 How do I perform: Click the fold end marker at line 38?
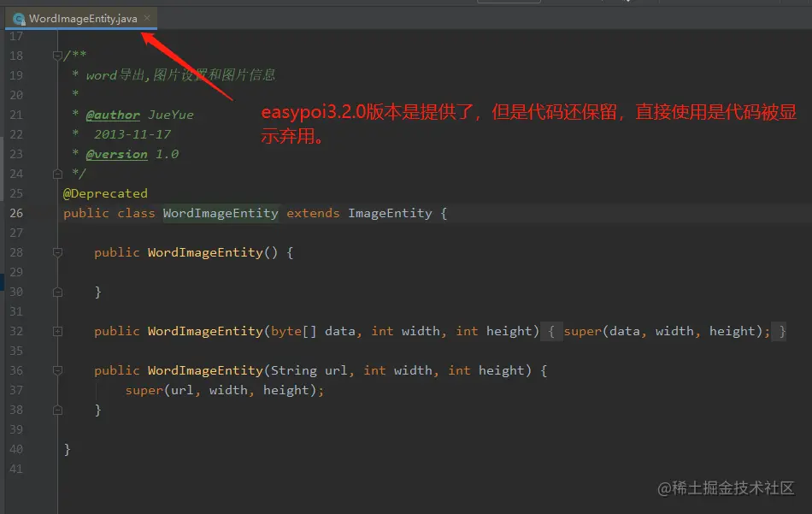(57, 410)
